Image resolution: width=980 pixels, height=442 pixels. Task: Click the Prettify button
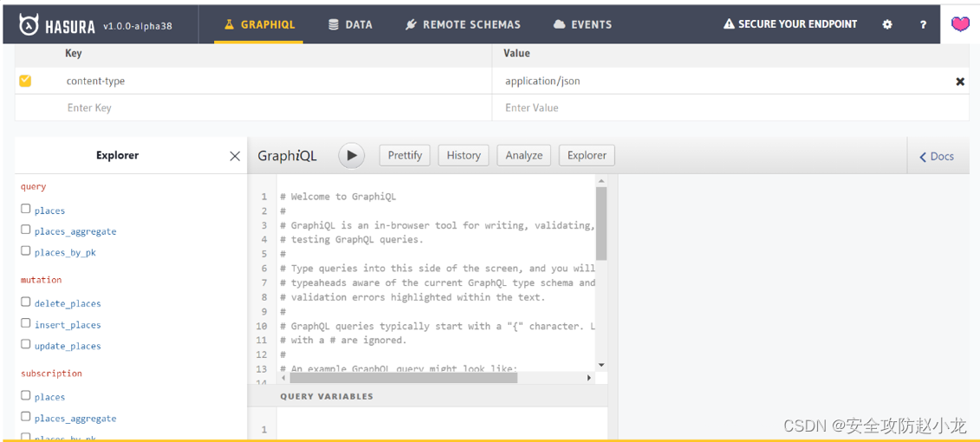tap(405, 155)
